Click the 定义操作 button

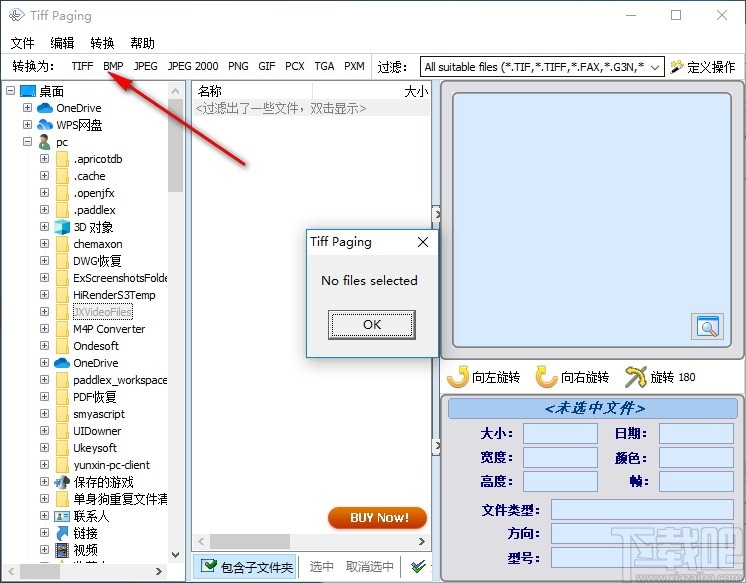click(x=703, y=67)
